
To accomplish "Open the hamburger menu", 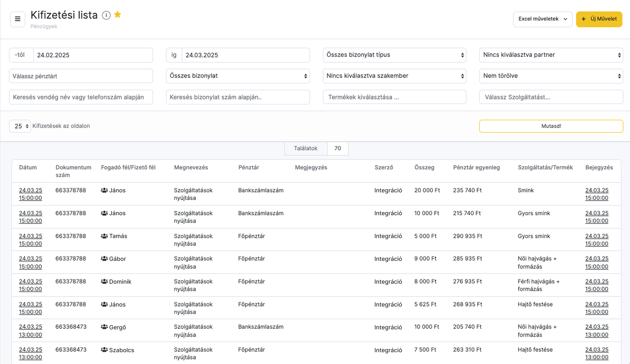I will [18, 19].
